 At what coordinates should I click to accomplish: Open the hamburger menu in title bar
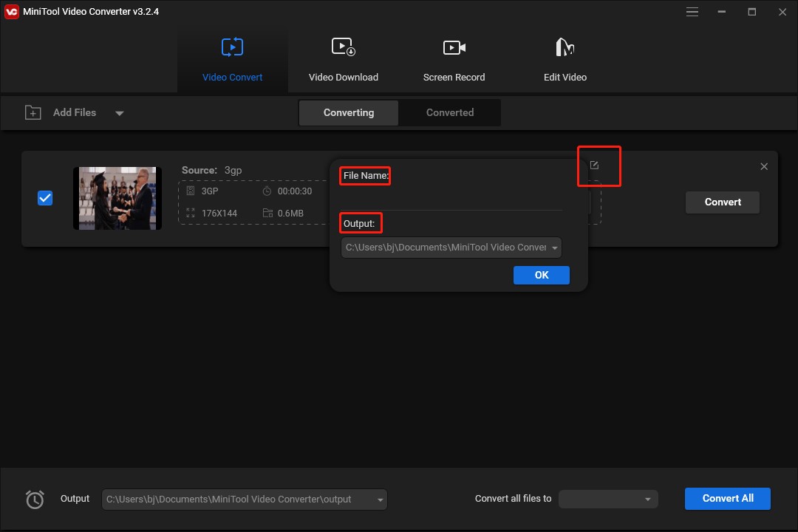tap(692, 12)
